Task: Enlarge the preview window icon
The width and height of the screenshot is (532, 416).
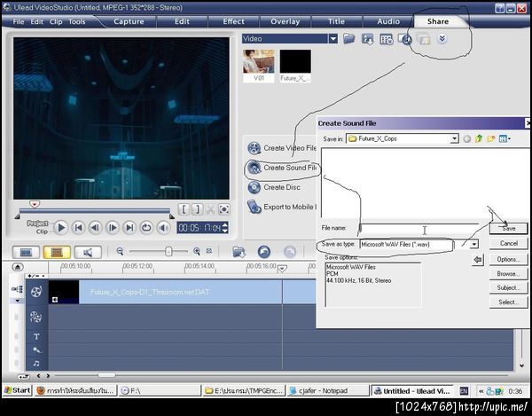Action: coord(224,209)
